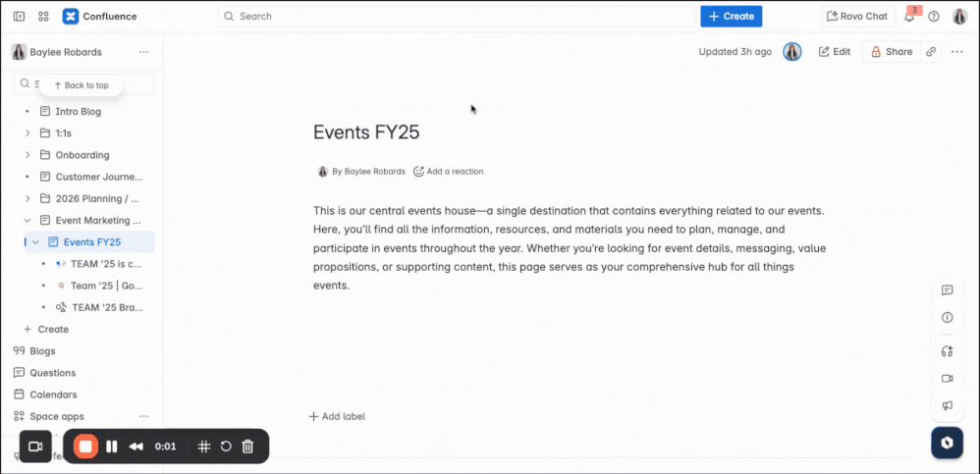
Task: Copy page link using chain icon
Action: (931, 52)
